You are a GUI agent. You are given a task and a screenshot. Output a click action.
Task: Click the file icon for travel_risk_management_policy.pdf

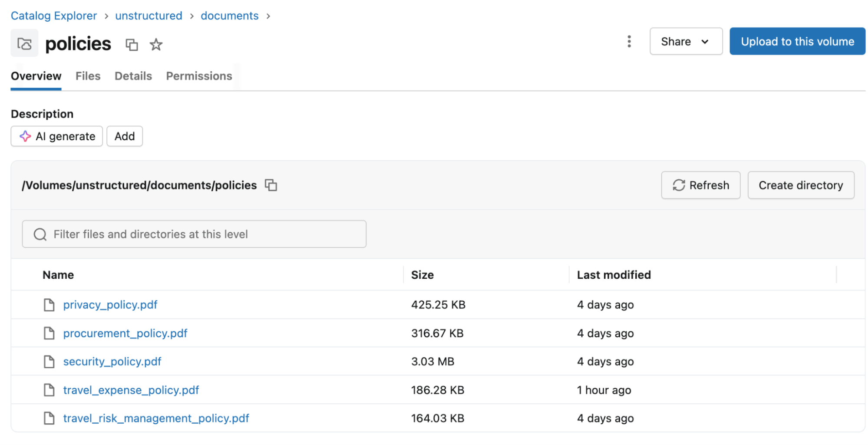coord(49,419)
